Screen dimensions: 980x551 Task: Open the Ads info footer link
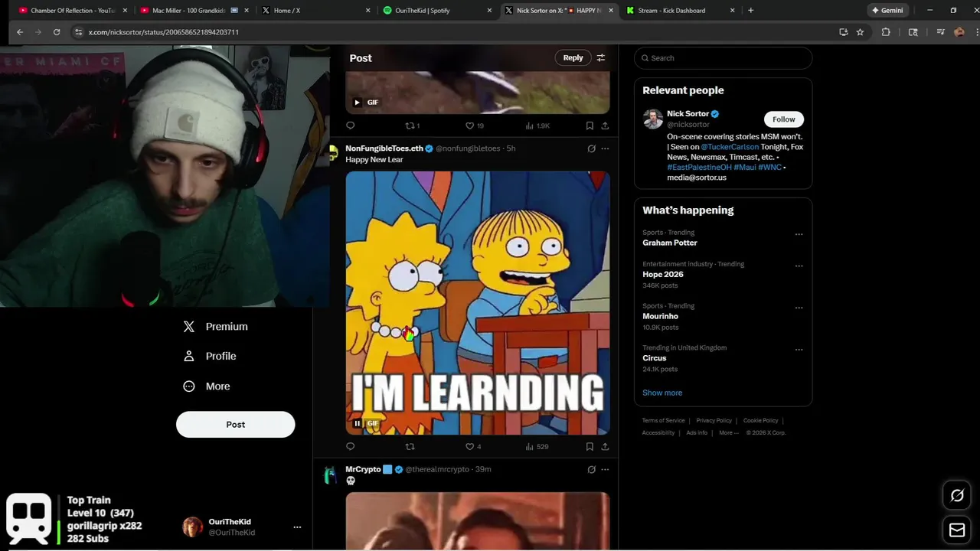pyautogui.click(x=697, y=432)
